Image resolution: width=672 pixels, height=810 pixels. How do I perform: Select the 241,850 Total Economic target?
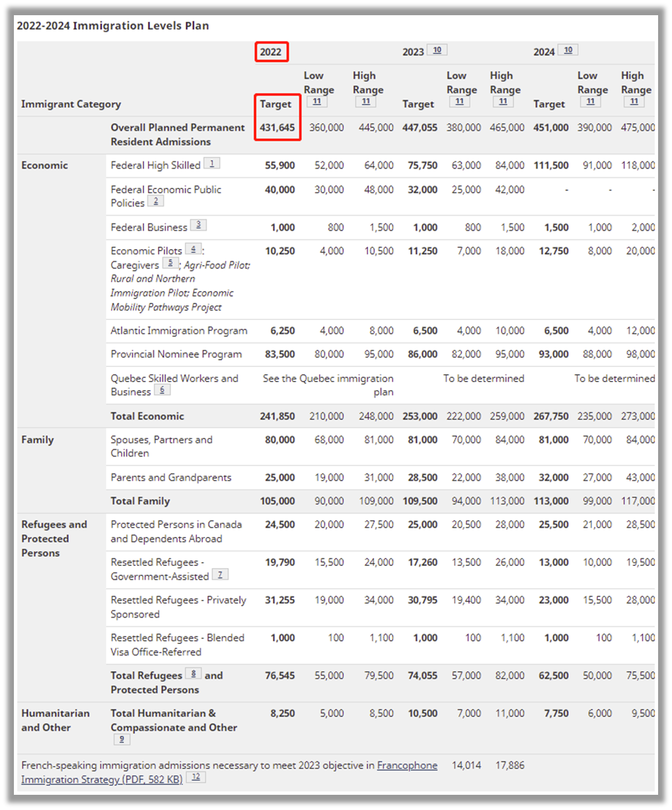278,417
